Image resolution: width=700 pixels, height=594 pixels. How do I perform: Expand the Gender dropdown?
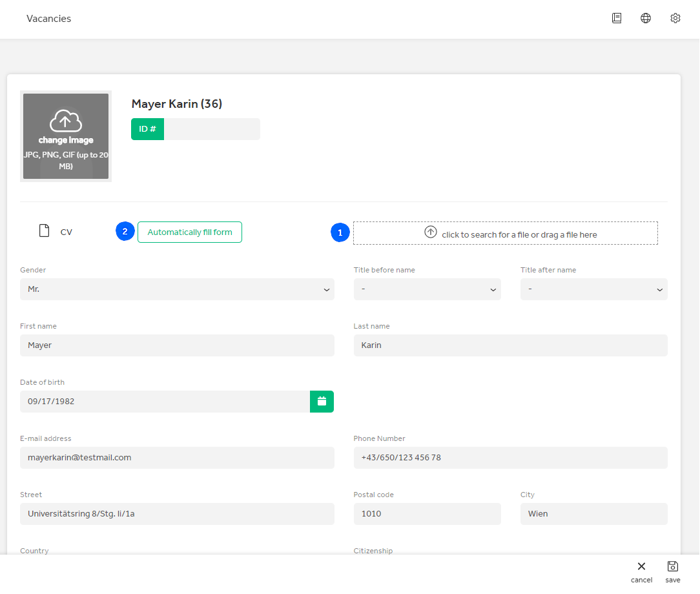coord(177,289)
